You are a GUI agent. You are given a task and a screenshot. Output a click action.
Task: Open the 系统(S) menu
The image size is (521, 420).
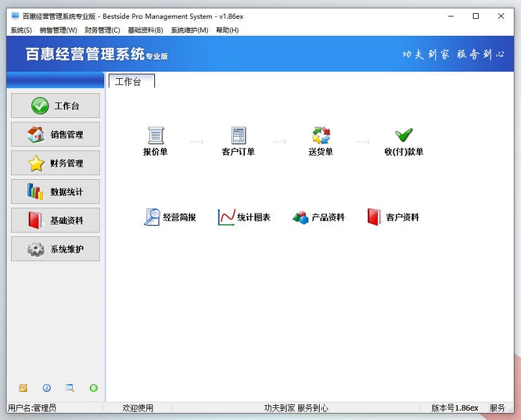[x=21, y=30]
